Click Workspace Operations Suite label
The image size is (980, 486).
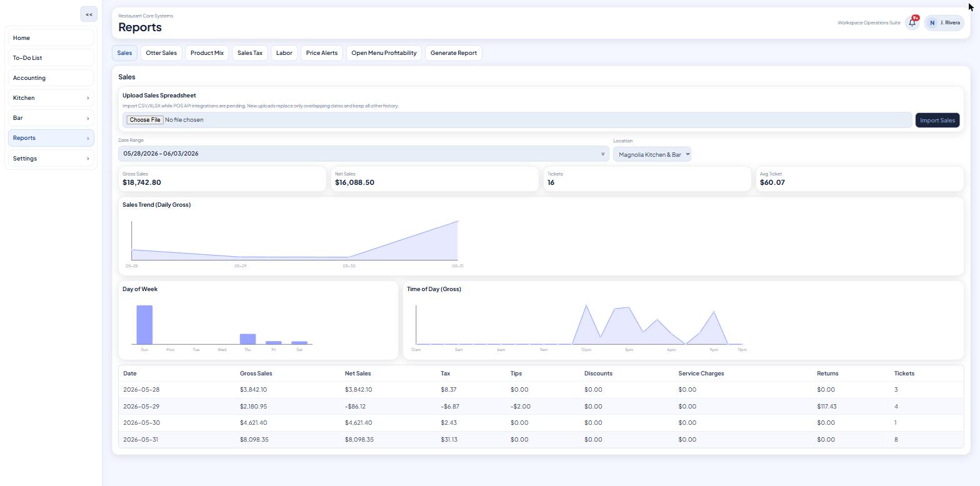tap(869, 23)
